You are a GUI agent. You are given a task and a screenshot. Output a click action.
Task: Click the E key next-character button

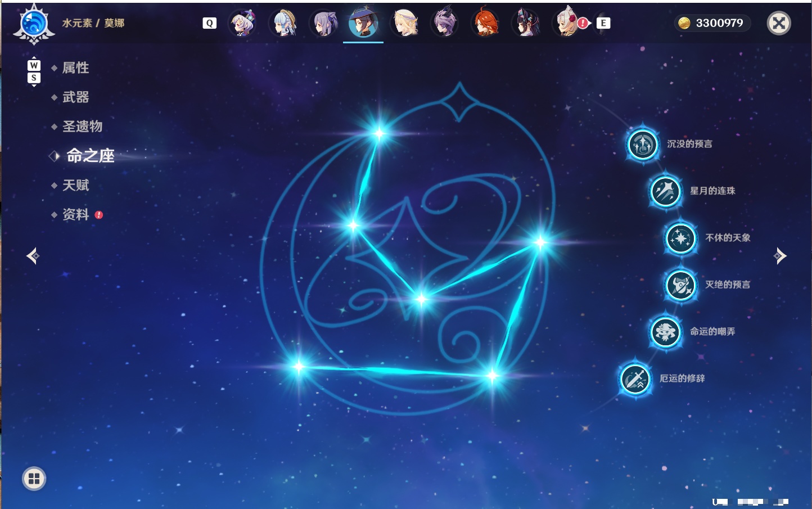(603, 23)
